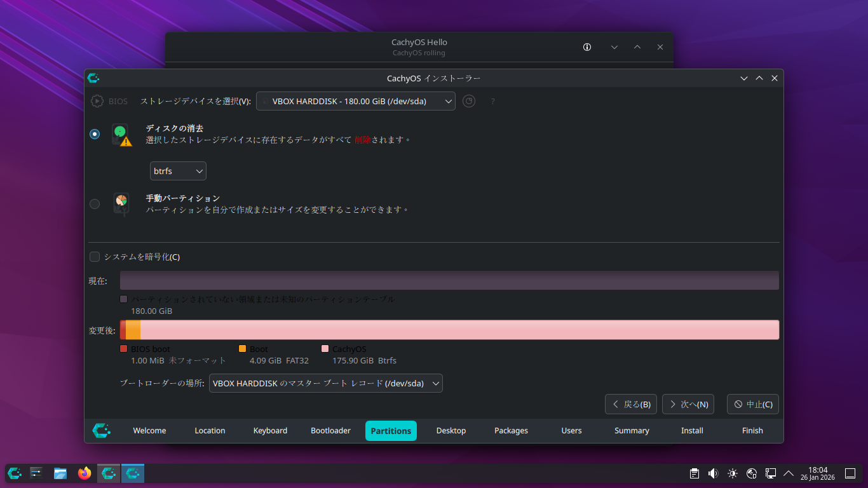The image size is (868, 488).
Task: Click the 現在 unpartitioned disk bar
Action: coord(449,280)
